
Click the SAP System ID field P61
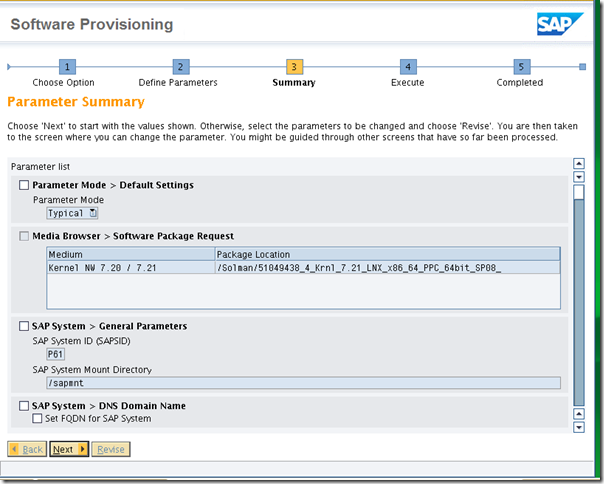click(55, 354)
